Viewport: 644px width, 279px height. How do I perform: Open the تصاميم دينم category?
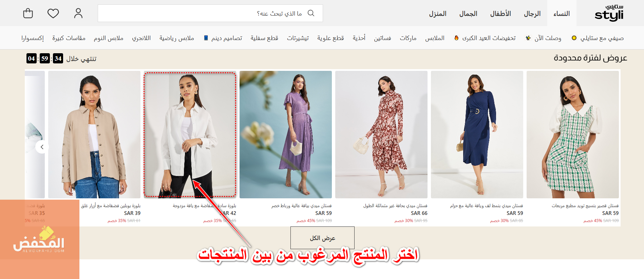pyautogui.click(x=223, y=38)
